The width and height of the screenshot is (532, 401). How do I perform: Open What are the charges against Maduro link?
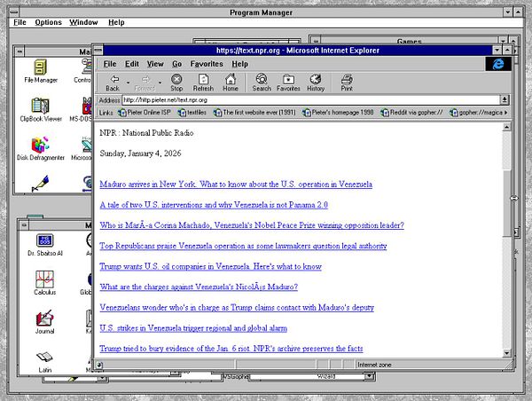199,287
